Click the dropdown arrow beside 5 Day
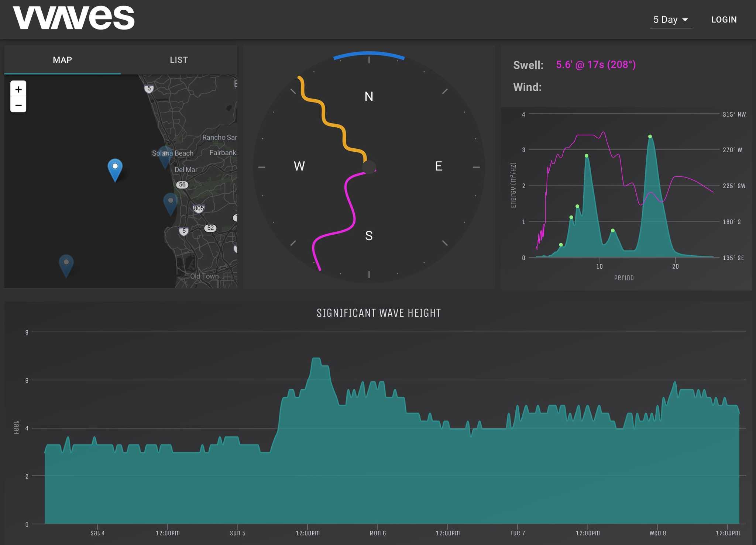This screenshot has width=756, height=545. pyautogui.click(x=685, y=20)
